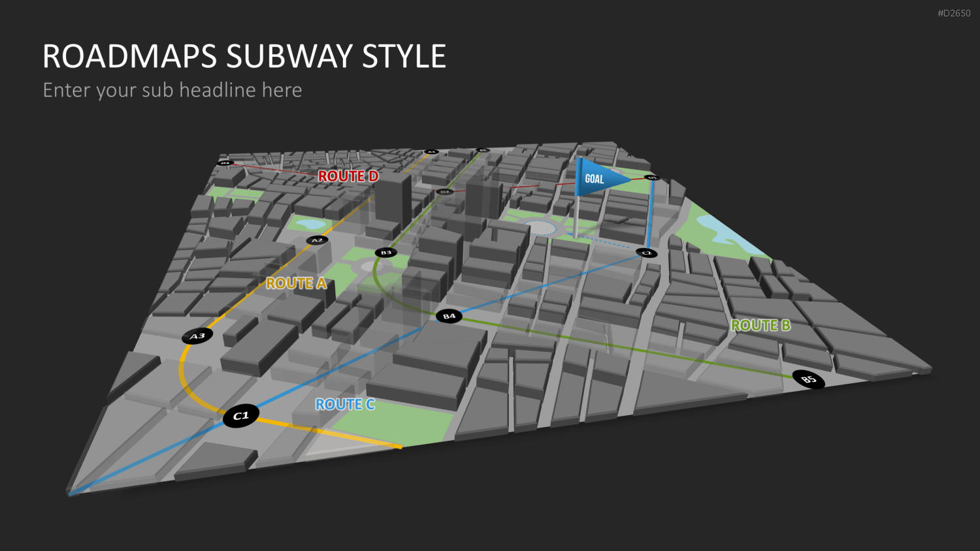Click the A1 station marker
The image size is (980, 551).
(431, 151)
